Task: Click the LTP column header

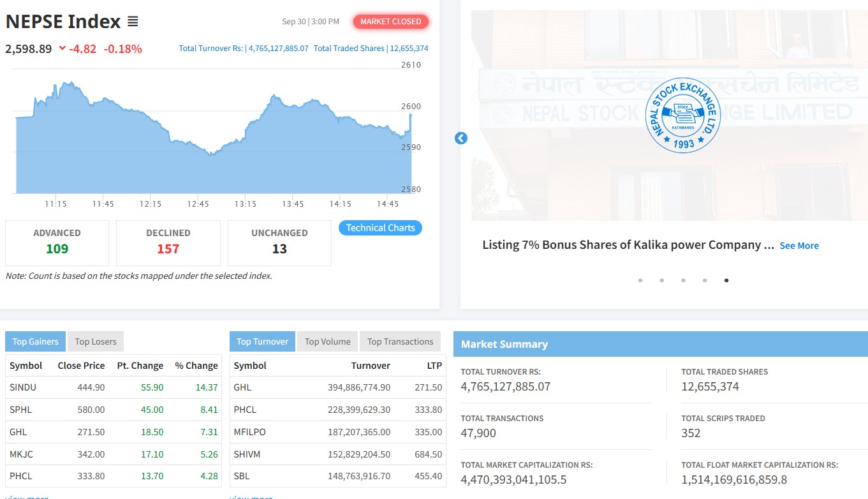Action: click(x=434, y=366)
